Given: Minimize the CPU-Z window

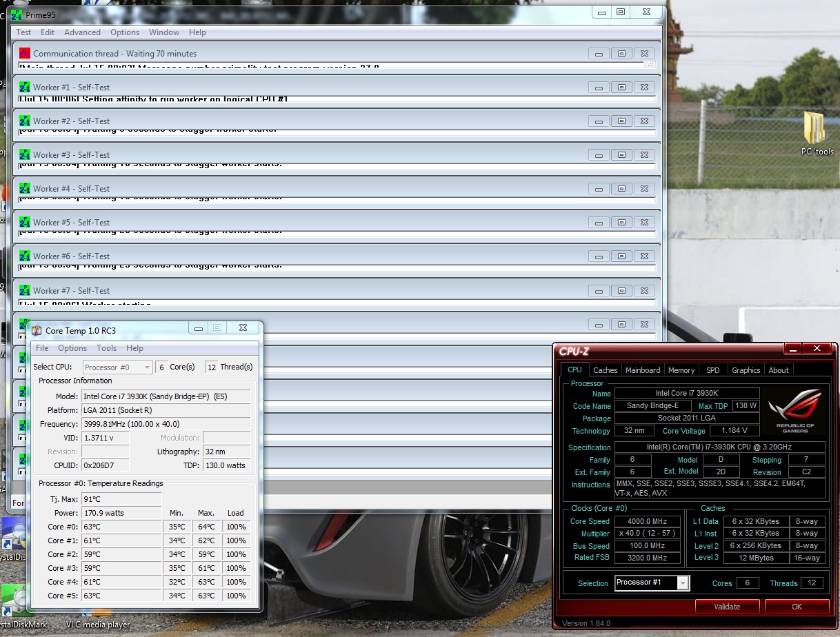Looking at the screenshot, I should (792, 349).
